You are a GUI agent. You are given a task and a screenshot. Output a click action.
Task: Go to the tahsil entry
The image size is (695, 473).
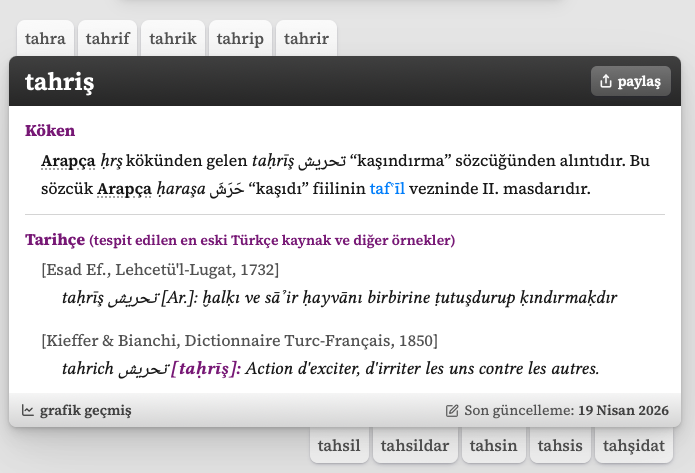(339, 445)
